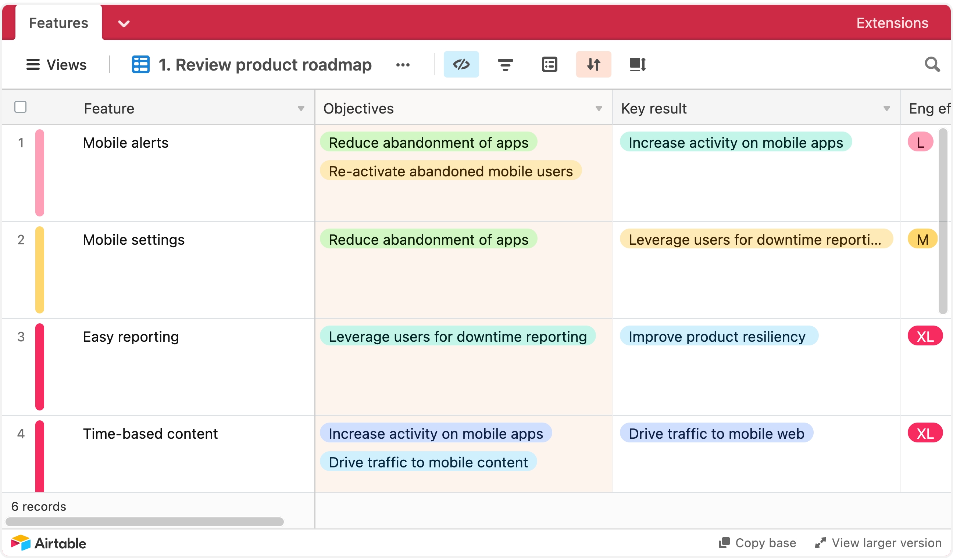Open the Feature column dropdown arrow
This screenshot has height=560, width=953.
click(x=301, y=109)
